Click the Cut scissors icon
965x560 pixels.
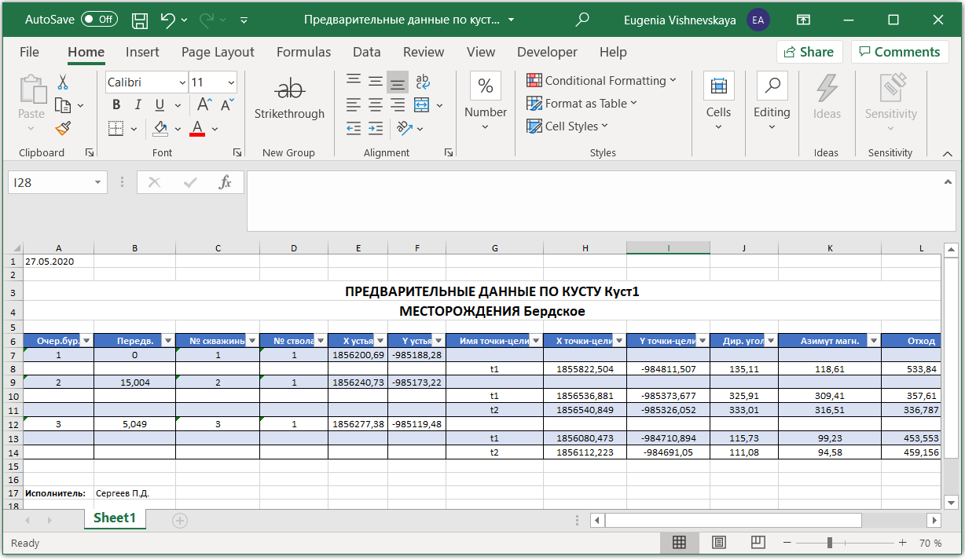(63, 82)
